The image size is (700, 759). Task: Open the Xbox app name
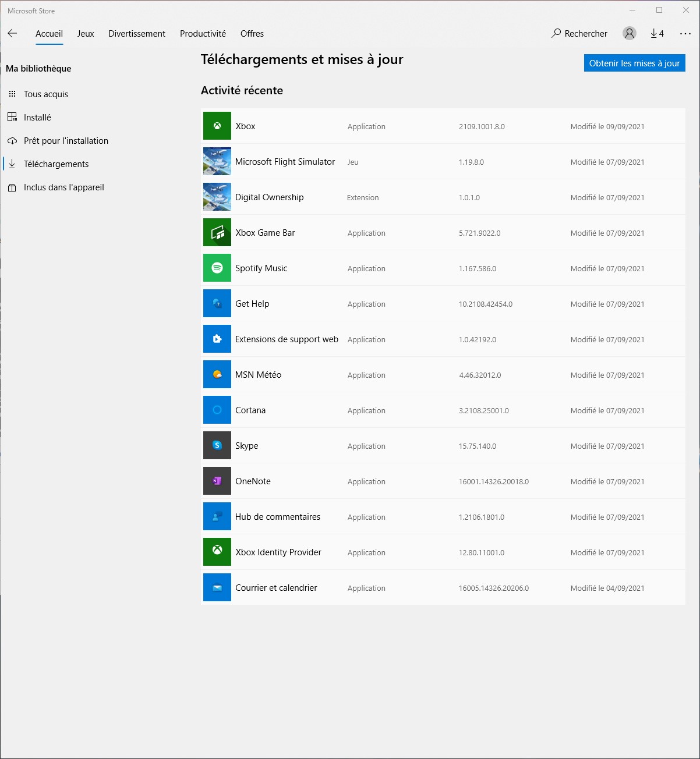pyautogui.click(x=245, y=126)
